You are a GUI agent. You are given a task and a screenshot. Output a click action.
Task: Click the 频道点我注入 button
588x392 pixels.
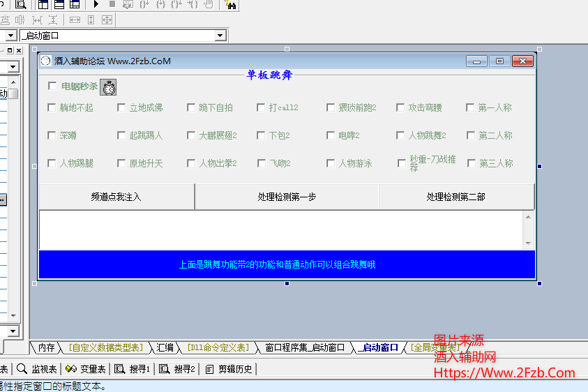(x=116, y=197)
